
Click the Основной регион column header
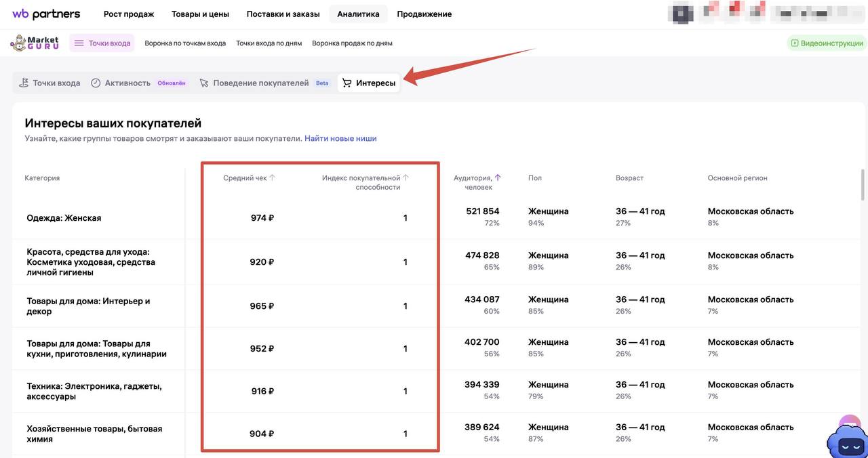coord(738,178)
